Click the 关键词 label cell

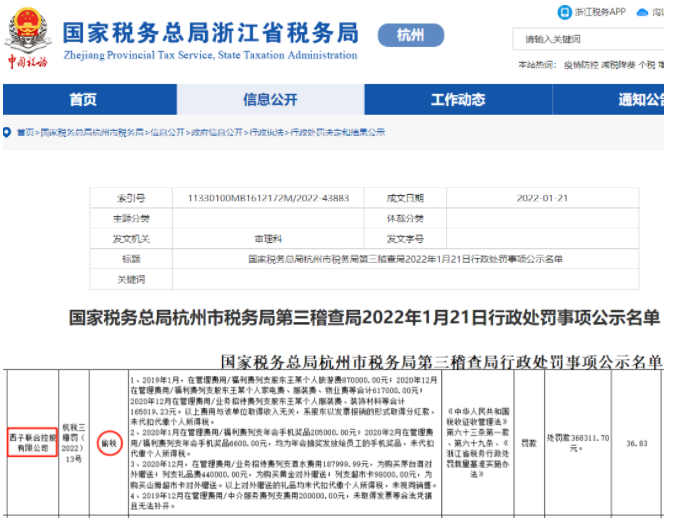[131, 280]
